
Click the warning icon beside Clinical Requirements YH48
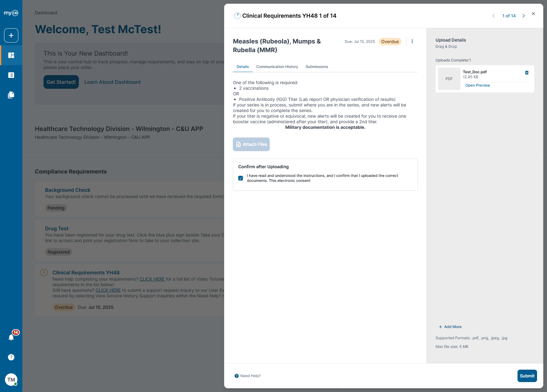44,273
